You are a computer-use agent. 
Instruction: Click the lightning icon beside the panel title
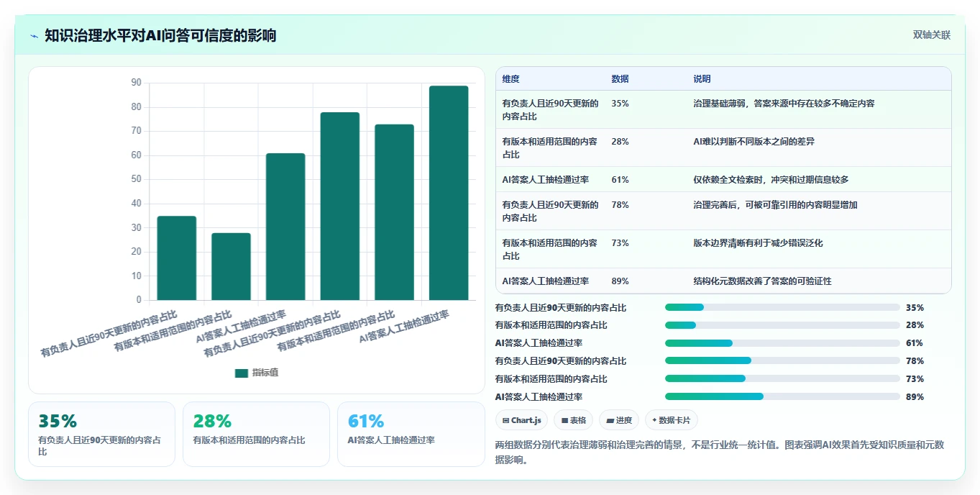point(35,36)
